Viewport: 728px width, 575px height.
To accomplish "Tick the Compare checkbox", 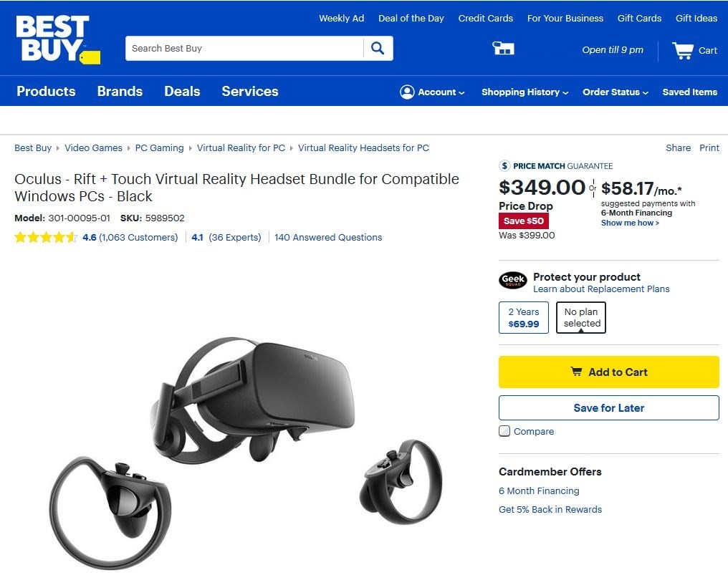I will pyautogui.click(x=504, y=431).
